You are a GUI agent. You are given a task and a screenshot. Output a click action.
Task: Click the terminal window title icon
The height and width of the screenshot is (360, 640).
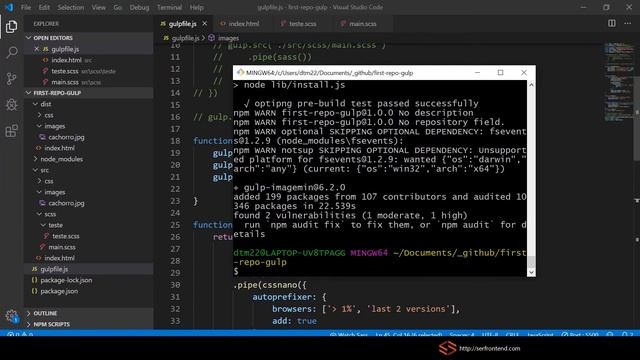point(240,73)
